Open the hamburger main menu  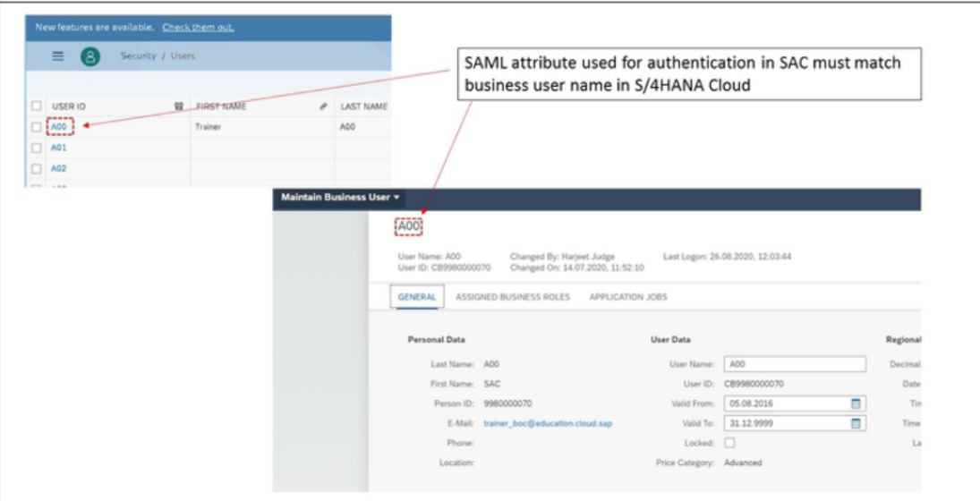(58, 56)
